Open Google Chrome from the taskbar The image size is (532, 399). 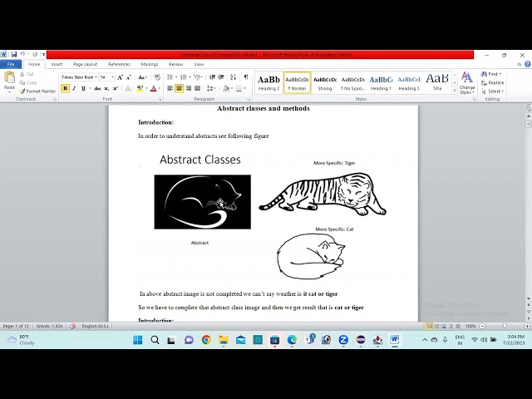click(x=206, y=340)
